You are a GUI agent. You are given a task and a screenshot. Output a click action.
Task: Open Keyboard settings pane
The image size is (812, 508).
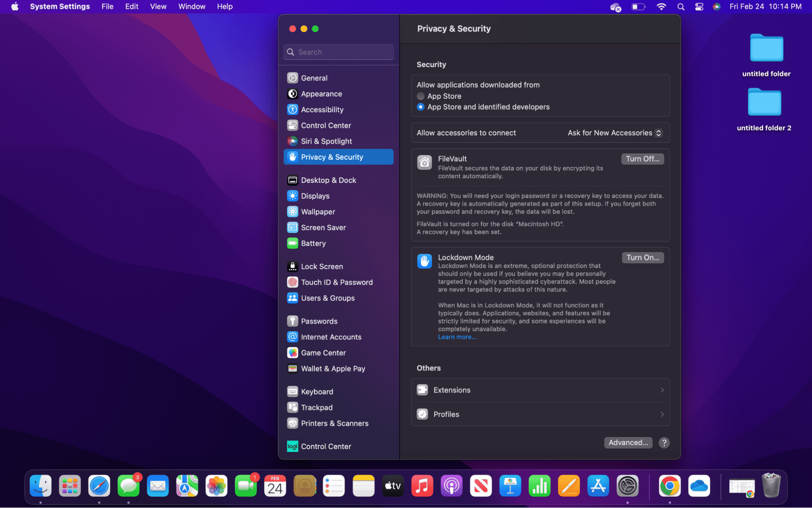click(x=338, y=392)
